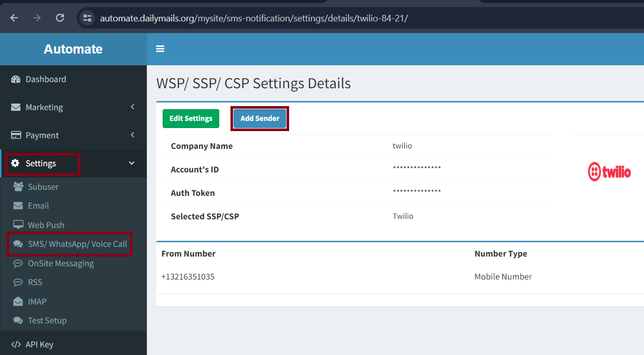
Task: Select OnSite Messaging in sidebar
Action: click(x=61, y=263)
